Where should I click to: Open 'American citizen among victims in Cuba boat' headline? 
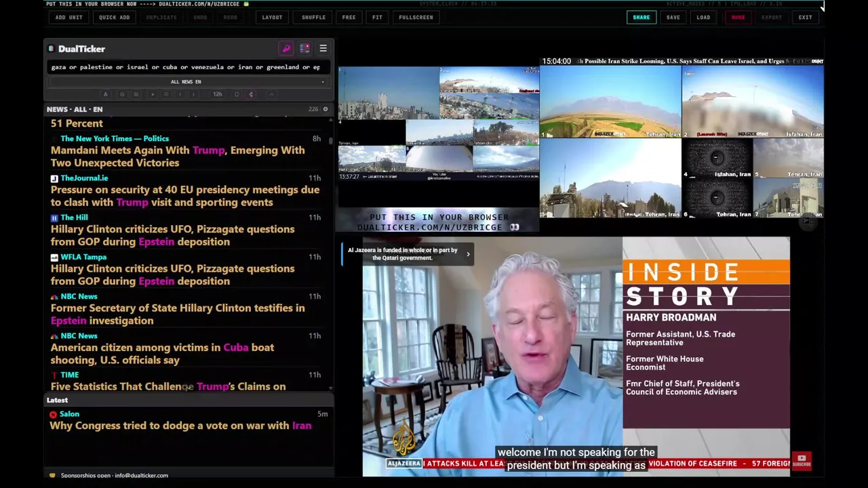[x=162, y=353]
